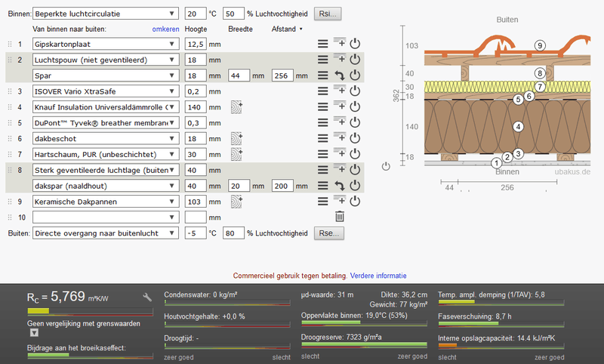Viewport: 604px width, 364px height.
Task: Disable the Luchtspouw layer
Action: coord(355,60)
